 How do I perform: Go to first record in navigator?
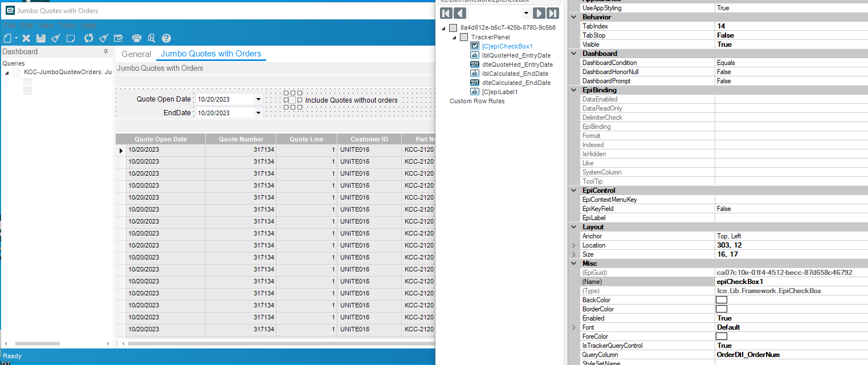446,13
